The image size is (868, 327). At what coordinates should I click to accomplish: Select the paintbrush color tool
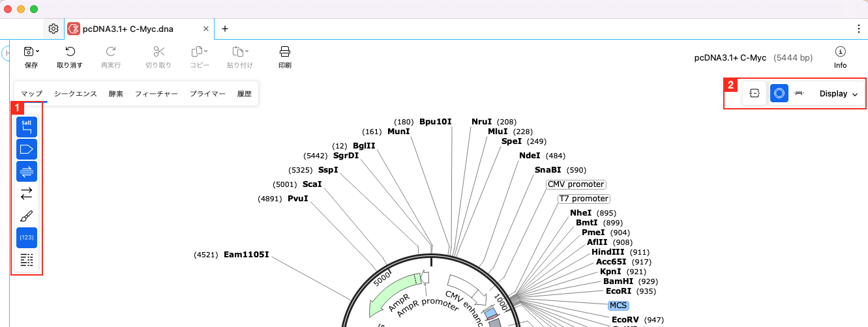(x=27, y=216)
